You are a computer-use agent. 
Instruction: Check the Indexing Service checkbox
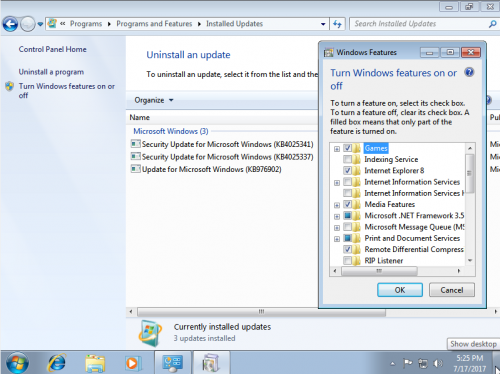coord(347,159)
